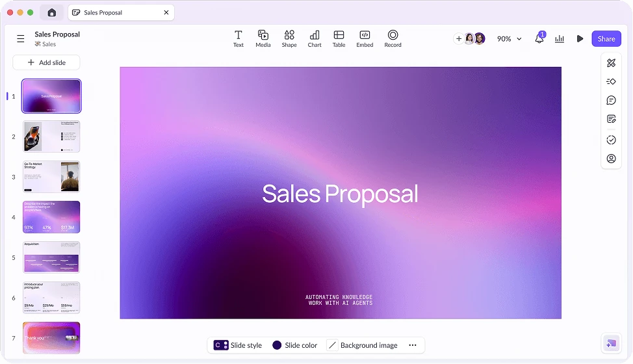Click Add slide button

click(x=46, y=62)
